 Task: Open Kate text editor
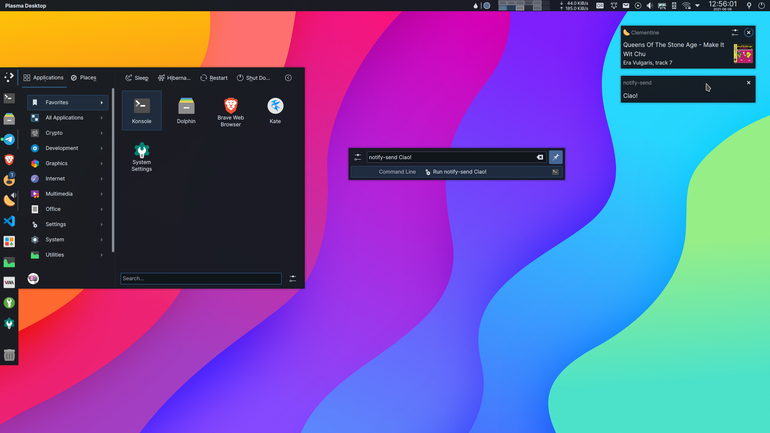point(275,110)
